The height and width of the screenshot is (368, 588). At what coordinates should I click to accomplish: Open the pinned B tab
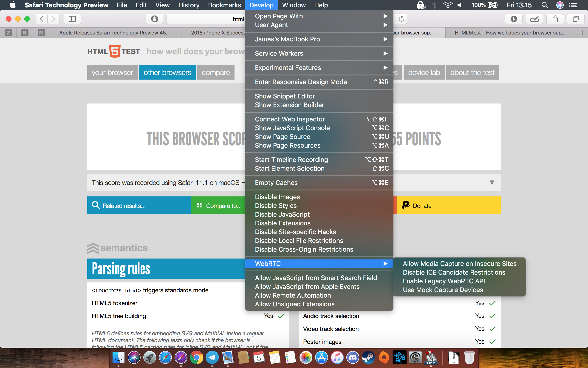pos(25,33)
